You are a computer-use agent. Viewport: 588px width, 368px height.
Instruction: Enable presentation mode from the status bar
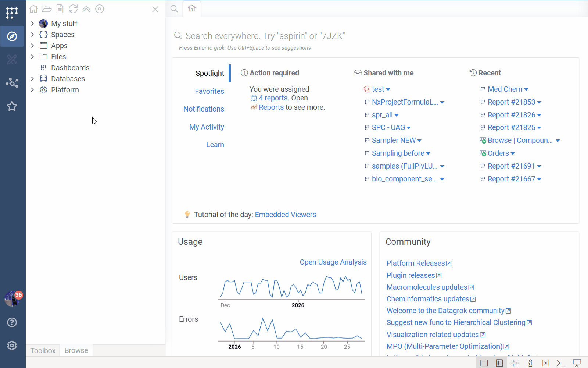coord(576,363)
